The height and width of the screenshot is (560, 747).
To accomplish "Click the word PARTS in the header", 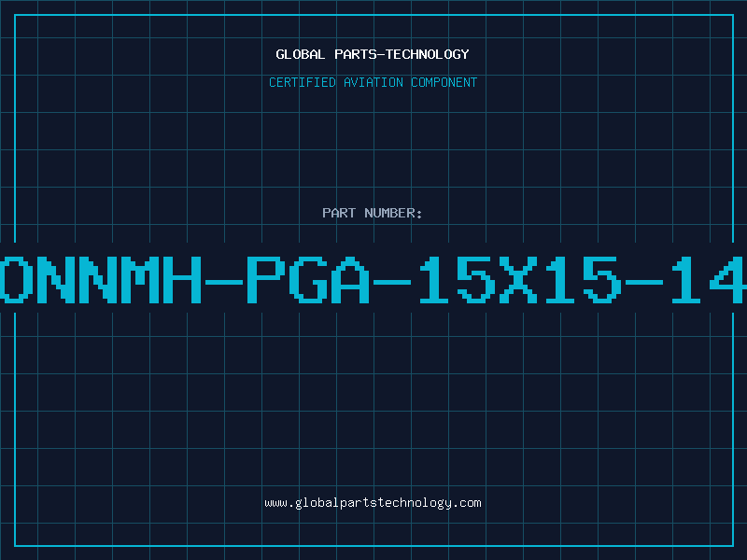I will pyautogui.click(x=356, y=54).
